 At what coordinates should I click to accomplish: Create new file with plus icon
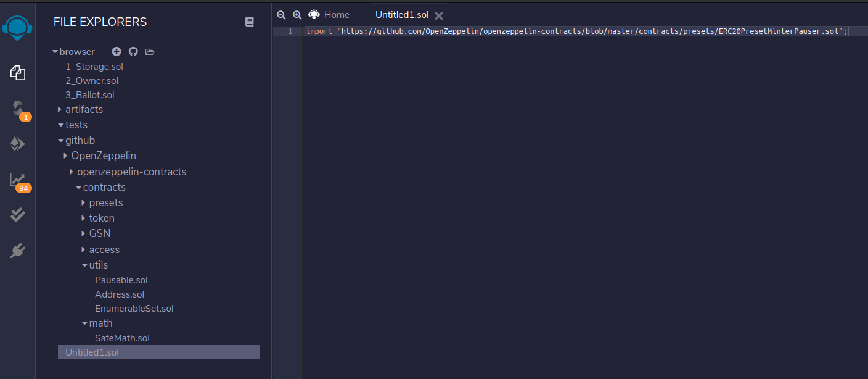click(x=117, y=52)
